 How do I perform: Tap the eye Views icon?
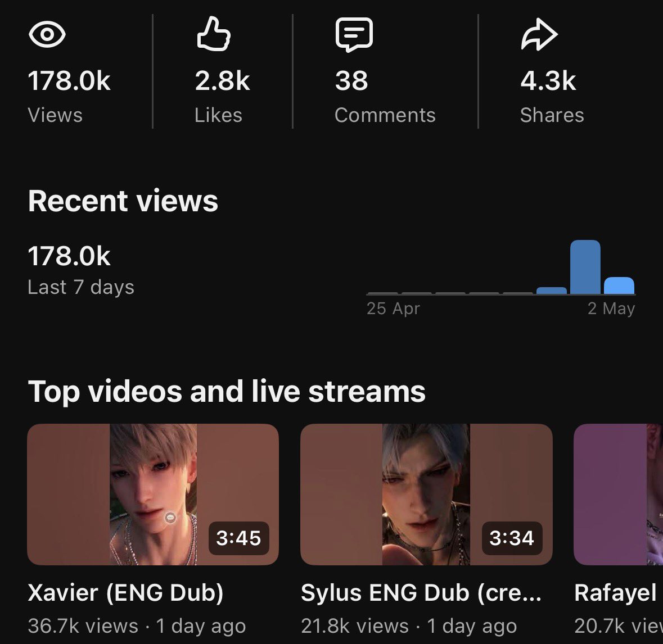point(47,34)
